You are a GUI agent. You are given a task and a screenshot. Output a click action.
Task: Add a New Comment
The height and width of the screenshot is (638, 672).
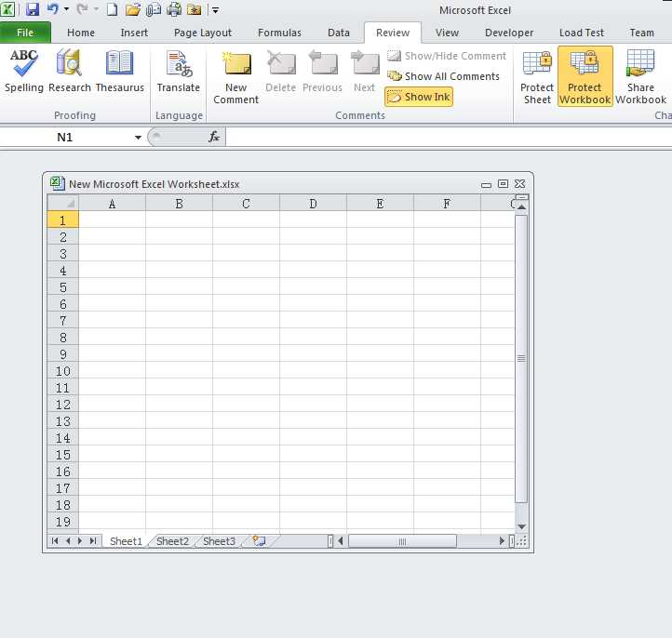click(x=235, y=77)
